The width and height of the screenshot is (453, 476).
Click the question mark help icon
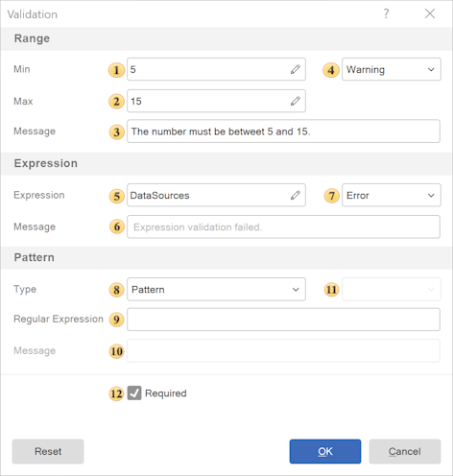(386, 13)
